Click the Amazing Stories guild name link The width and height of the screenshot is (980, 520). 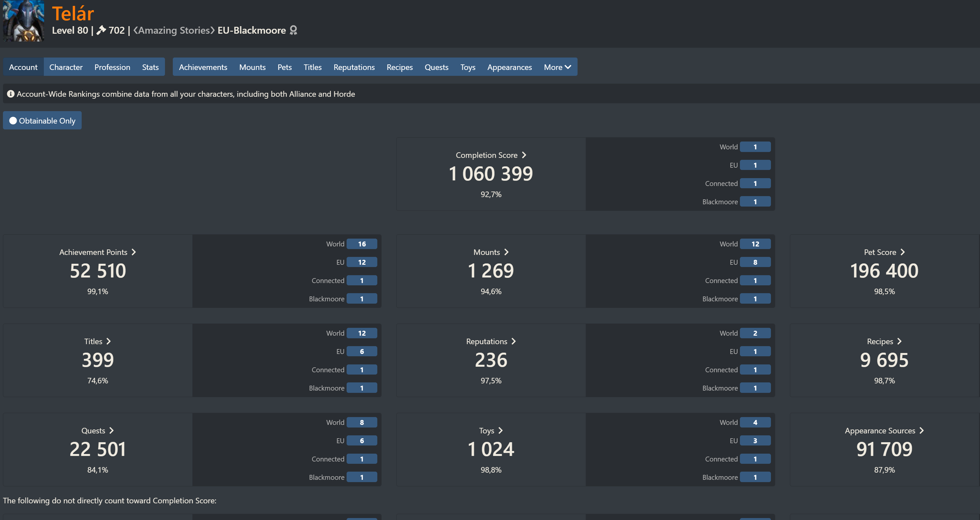tap(174, 30)
